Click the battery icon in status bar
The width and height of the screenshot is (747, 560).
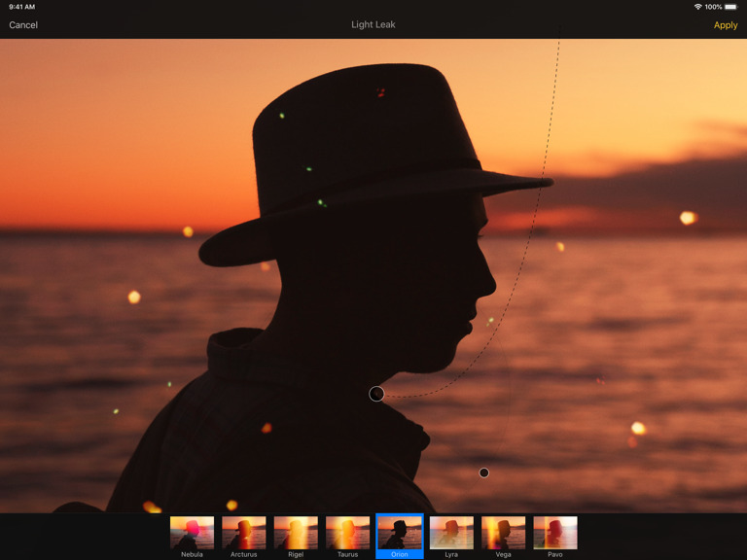pos(730,7)
